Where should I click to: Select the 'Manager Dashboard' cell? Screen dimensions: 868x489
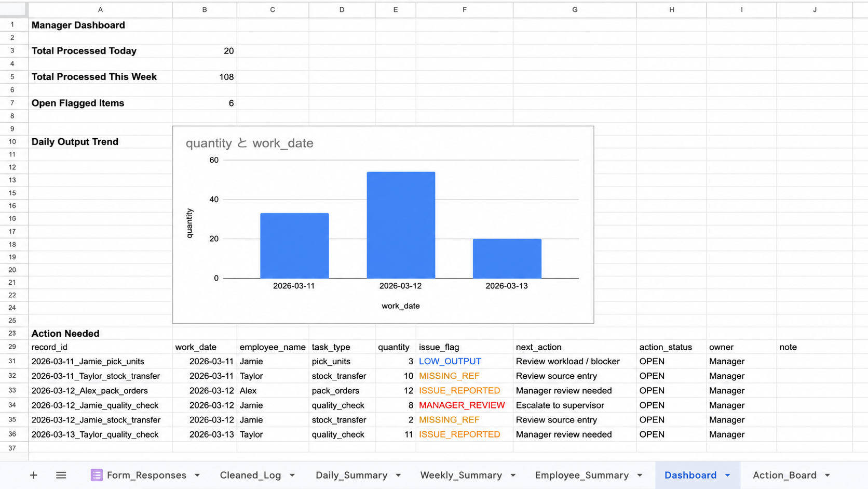(100, 25)
